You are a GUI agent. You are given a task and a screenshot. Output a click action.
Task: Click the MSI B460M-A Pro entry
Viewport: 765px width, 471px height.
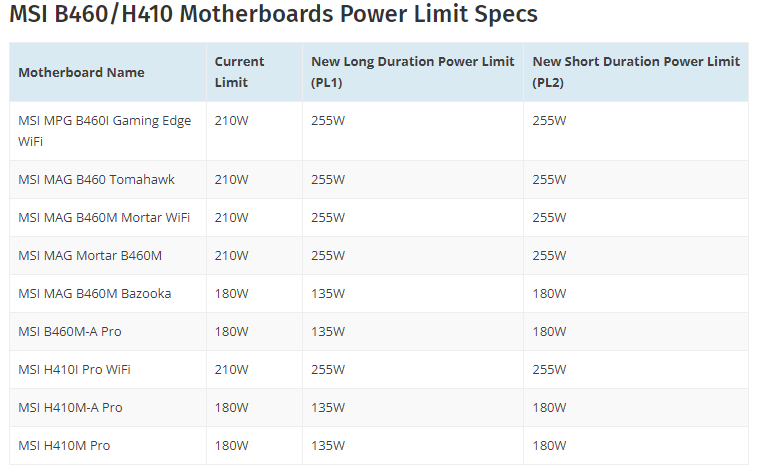[x=70, y=332]
